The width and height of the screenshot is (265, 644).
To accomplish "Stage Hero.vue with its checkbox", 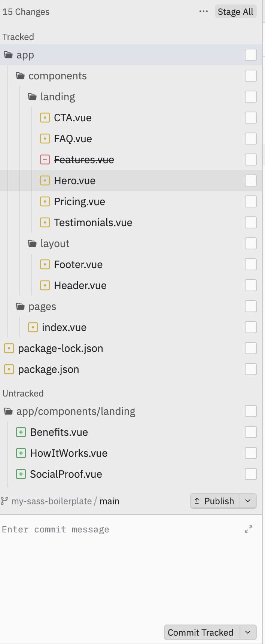I will pyautogui.click(x=251, y=180).
